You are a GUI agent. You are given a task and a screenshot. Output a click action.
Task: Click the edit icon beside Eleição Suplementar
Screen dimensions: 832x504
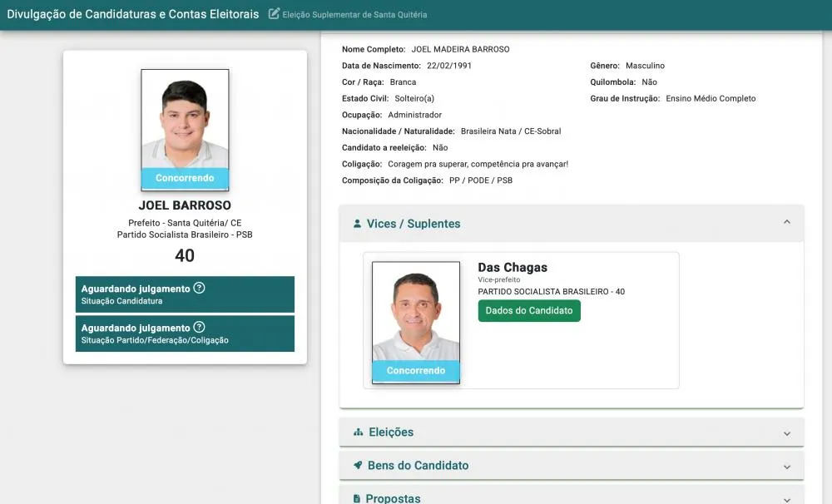point(275,14)
